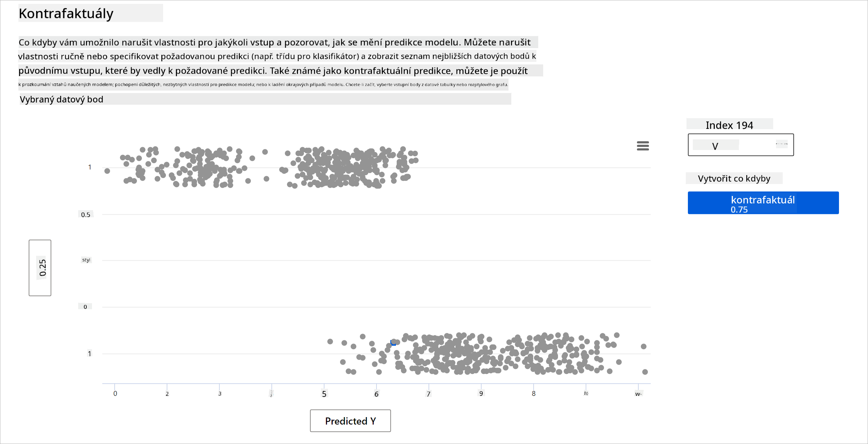Click the x-axis tick label 2
Screen dimensions: 868x444
(x=167, y=394)
